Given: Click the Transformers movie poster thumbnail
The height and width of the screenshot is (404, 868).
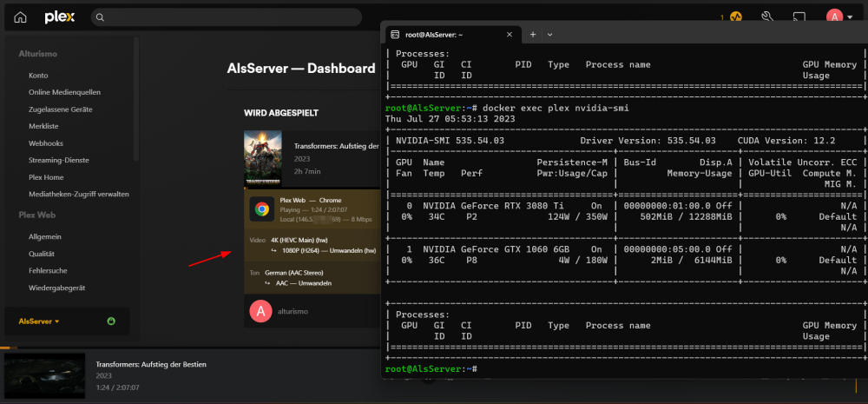Looking at the screenshot, I should point(263,158).
